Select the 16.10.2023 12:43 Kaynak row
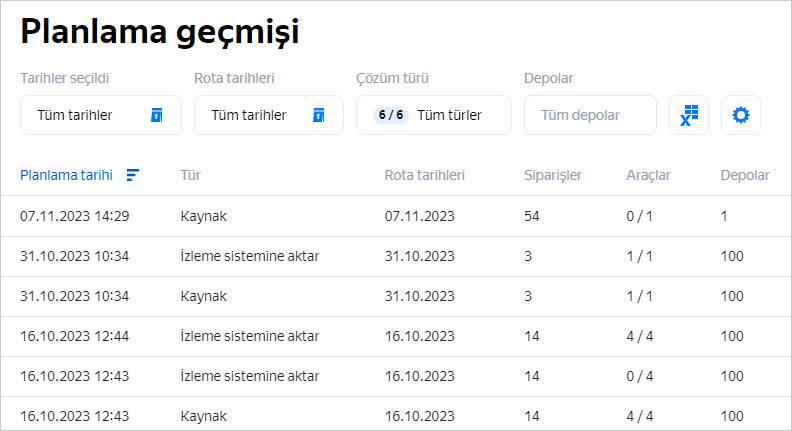Screen dimensions: 792x431 point(204,416)
